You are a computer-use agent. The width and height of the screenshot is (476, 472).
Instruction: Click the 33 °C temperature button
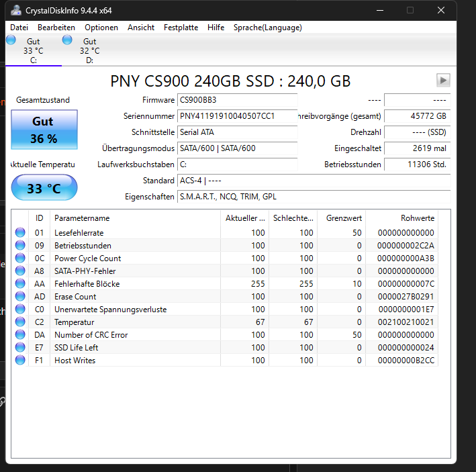click(x=44, y=187)
